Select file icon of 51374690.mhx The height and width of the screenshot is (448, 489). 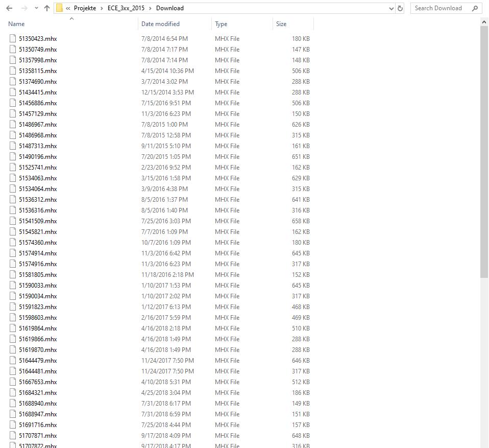(13, 81)
